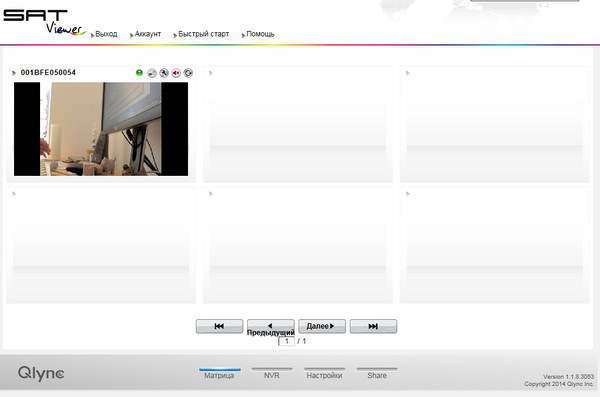Open the 001BFE050054 live video thumbnail
Image resolution: width=600 pixels, height=397 pixels.
click(101, 129)
